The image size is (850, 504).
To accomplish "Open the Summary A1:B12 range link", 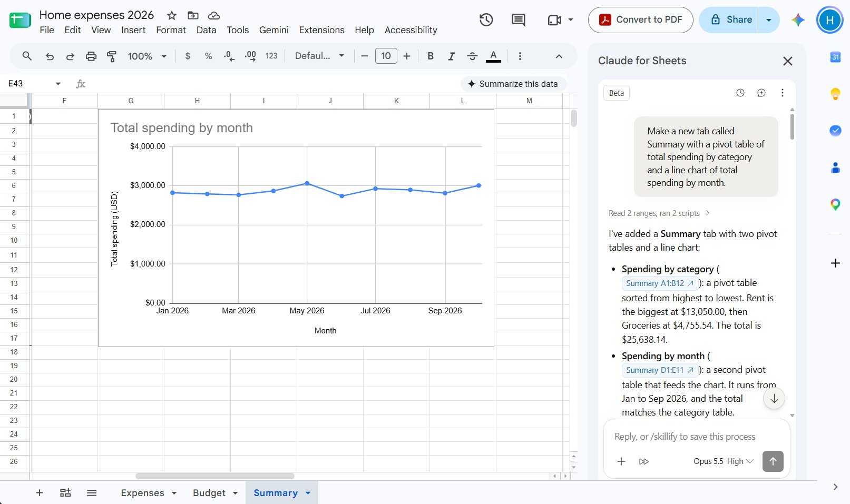I will tap(660, 283).
